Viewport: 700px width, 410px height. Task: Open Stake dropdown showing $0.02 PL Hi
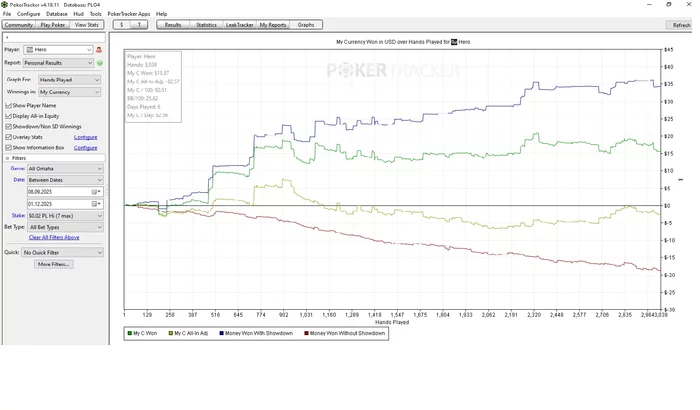click(x=65, y=216)
